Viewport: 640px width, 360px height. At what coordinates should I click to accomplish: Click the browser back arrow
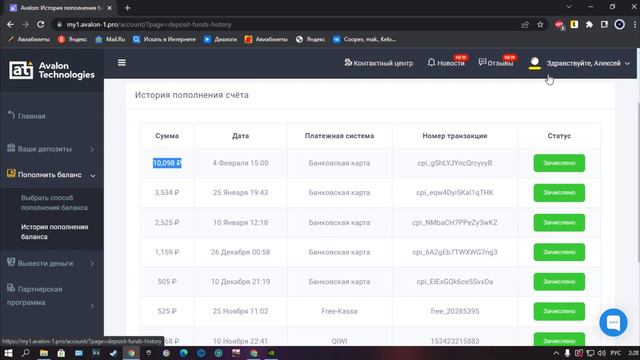10,24
